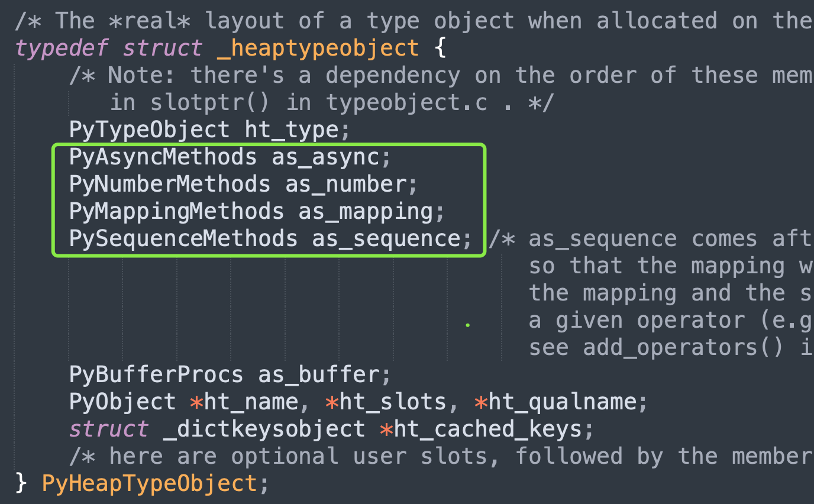
Task: Click the PyHeapTypeObject typedef name
Action: pos(150,483)
